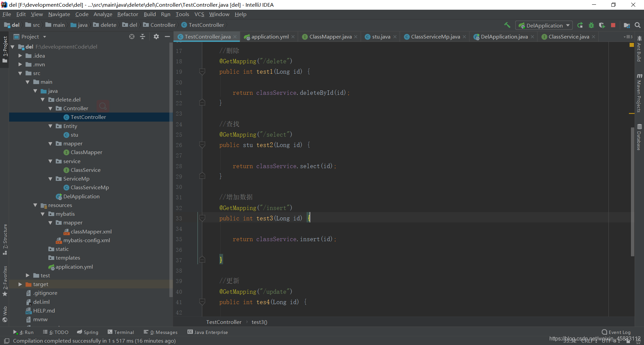The height and width of the screenshot is (345, 644).
Task: Open the Java Enterprise tool window
Action: click(208, 332)
